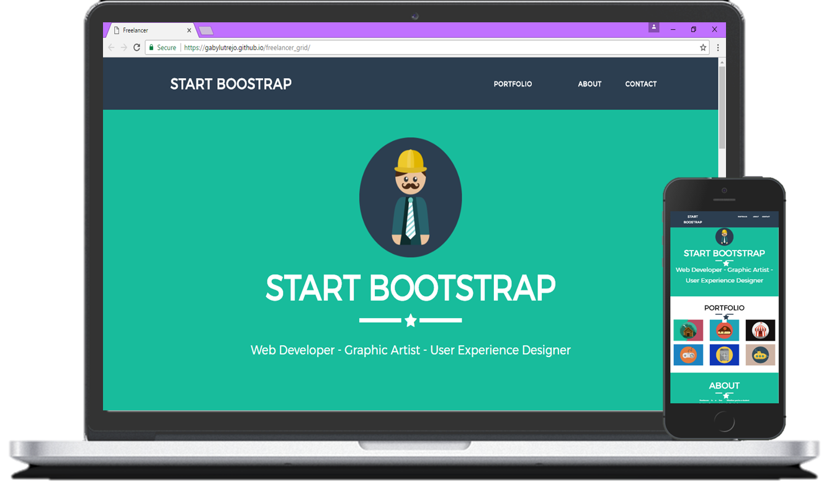
Task: Click the green Secure padlock icon
Action: [151, 48]
